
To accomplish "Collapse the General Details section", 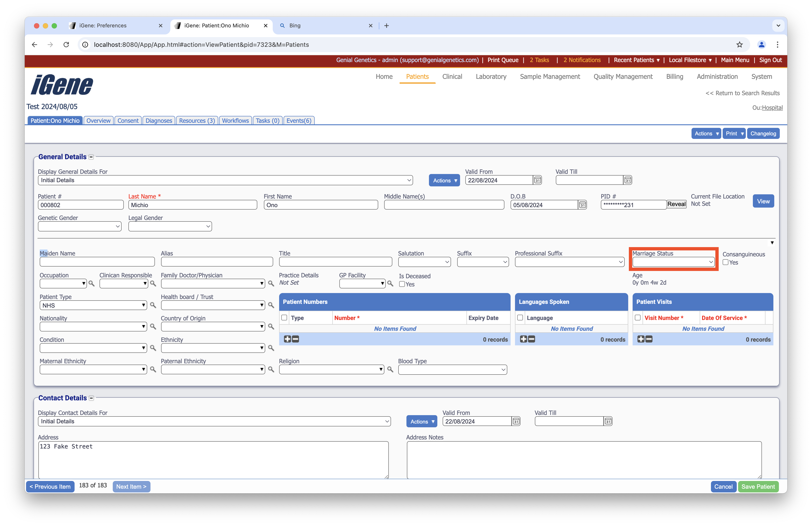I will click(x=91, y=157).
